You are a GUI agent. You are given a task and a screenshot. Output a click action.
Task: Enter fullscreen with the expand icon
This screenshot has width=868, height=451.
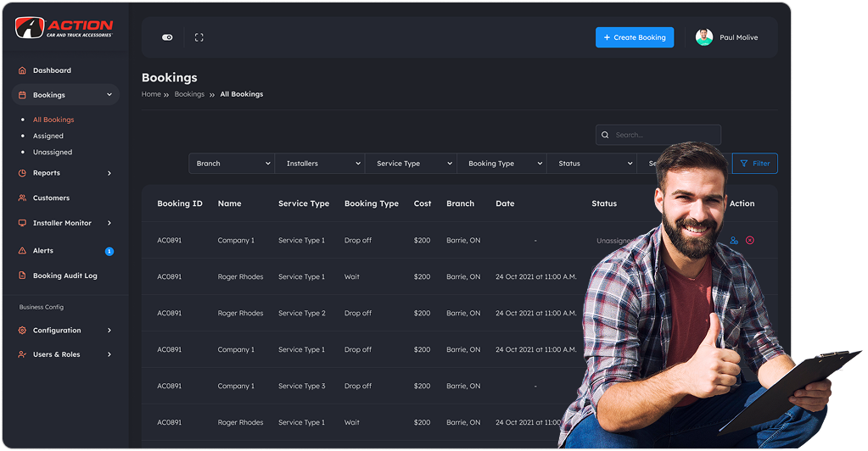click(199, 37)
